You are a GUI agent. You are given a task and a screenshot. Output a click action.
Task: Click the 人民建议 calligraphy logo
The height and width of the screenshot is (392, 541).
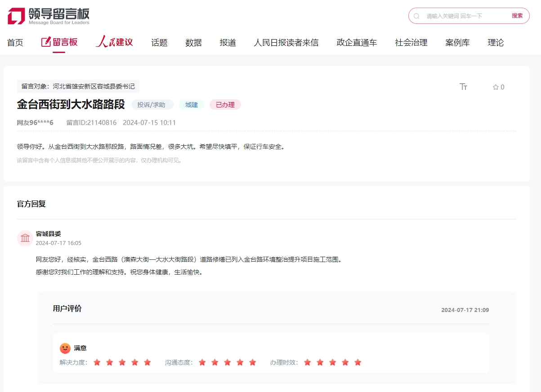click(x=114, y=42)
